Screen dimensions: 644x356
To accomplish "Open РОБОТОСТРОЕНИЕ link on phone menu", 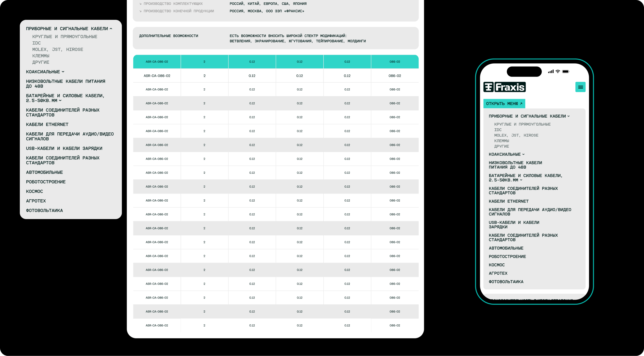I will tap(507, 256).
